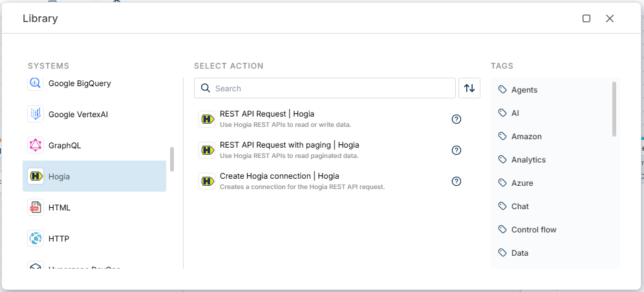
Task: Filter by the Amazon tag label
Action: pyautogui.click(x=526, y=137)
